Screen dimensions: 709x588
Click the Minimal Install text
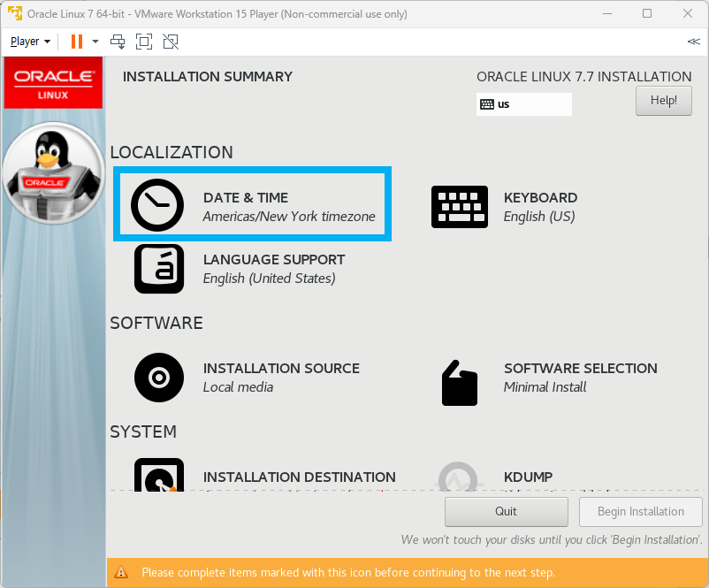pyautogui.click(x=545, y=387)
